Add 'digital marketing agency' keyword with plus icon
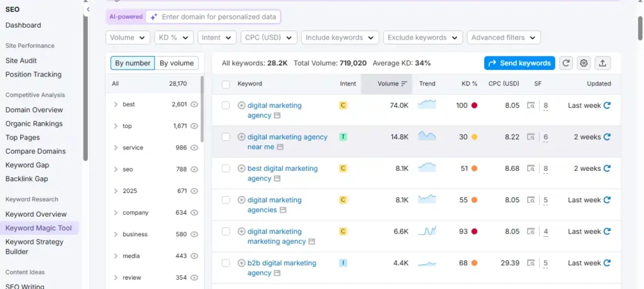 [x=241, y=106]
